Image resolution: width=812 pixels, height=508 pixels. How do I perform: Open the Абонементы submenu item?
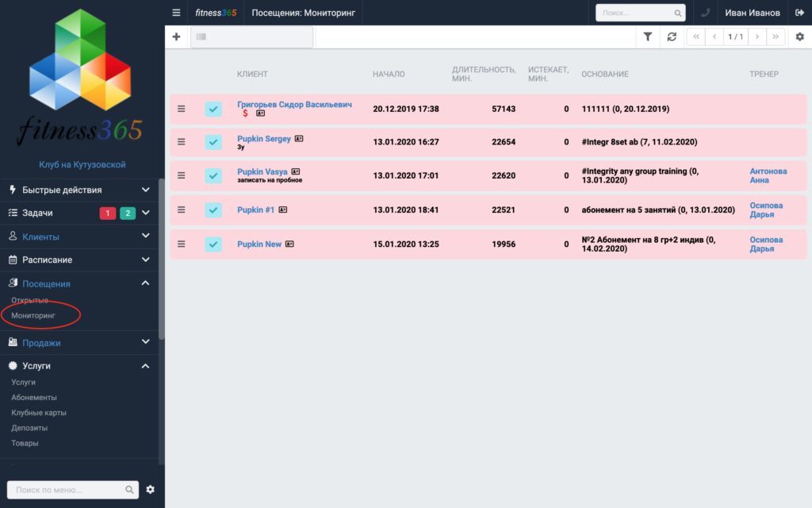click(x=34, y=397)
